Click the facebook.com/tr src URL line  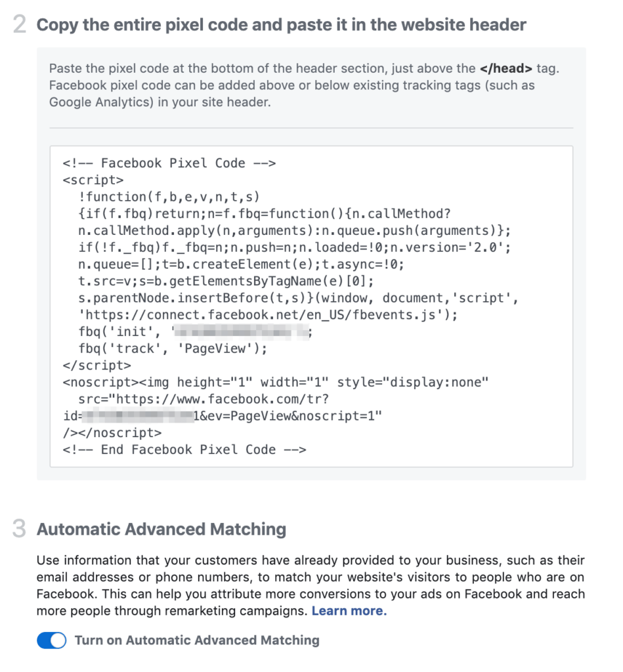[x=204, y=399]
